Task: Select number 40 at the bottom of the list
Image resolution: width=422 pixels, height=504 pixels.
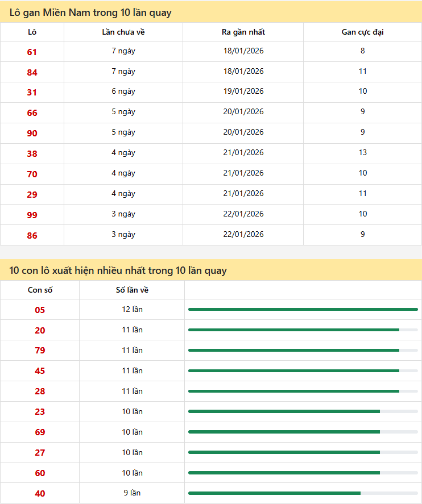Action: (40, 494)
